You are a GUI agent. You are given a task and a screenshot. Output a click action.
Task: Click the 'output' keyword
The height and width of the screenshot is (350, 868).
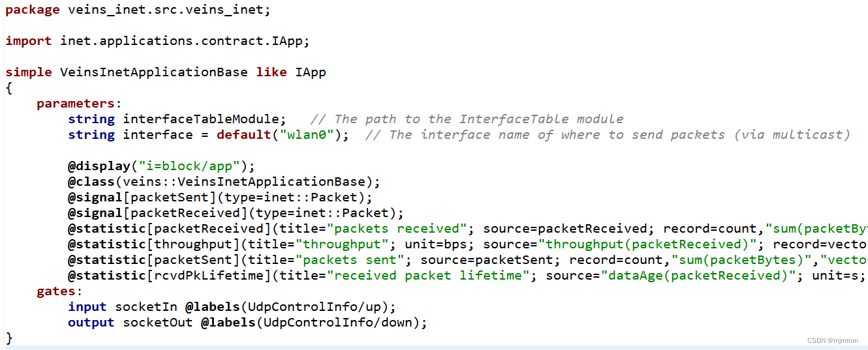tap(91, 323)
